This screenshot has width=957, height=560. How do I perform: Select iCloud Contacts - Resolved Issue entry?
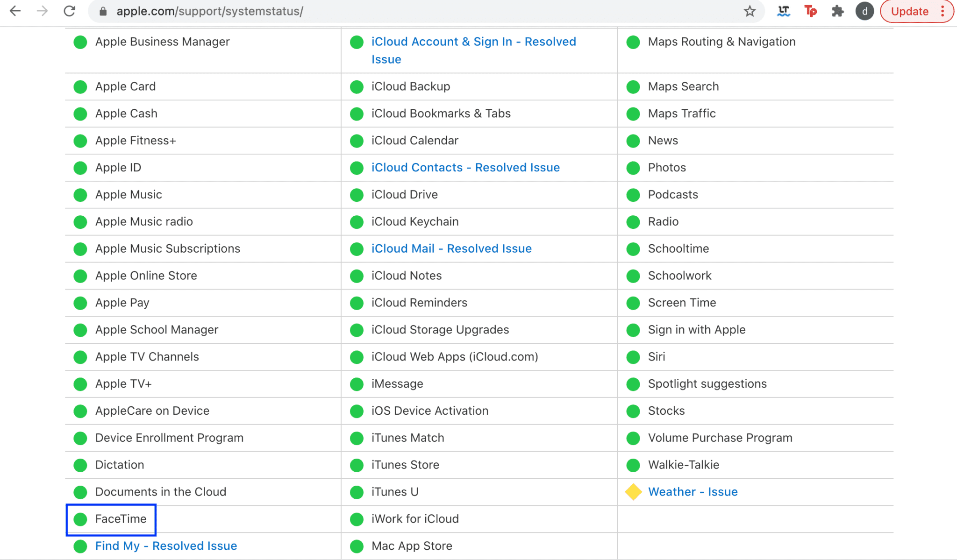465,167
